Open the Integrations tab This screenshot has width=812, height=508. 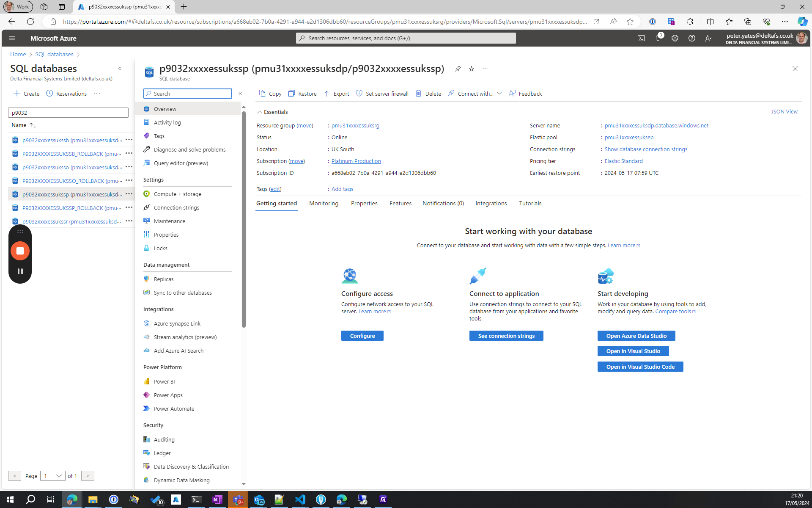click(x=491, y=204)
